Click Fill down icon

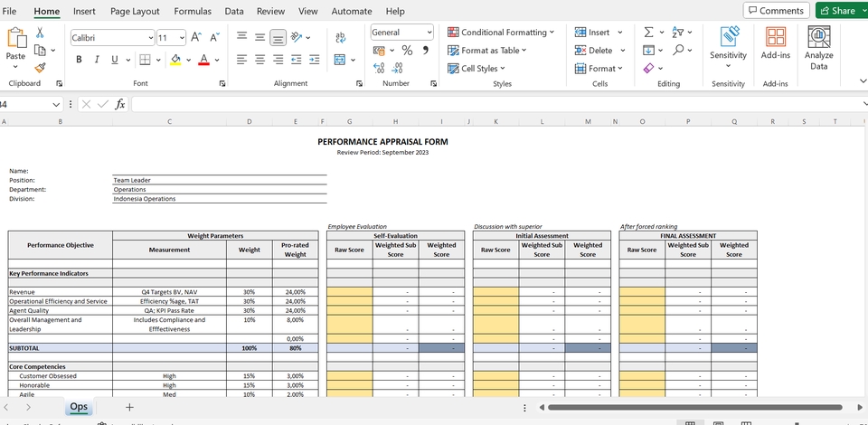point(649,51)
